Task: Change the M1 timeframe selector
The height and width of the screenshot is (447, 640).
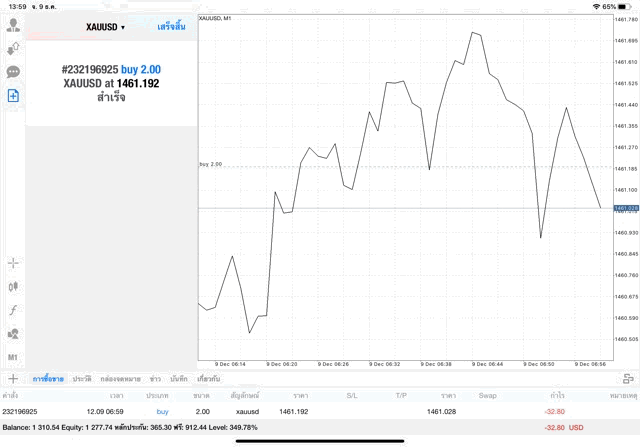Action: (13, 357)
